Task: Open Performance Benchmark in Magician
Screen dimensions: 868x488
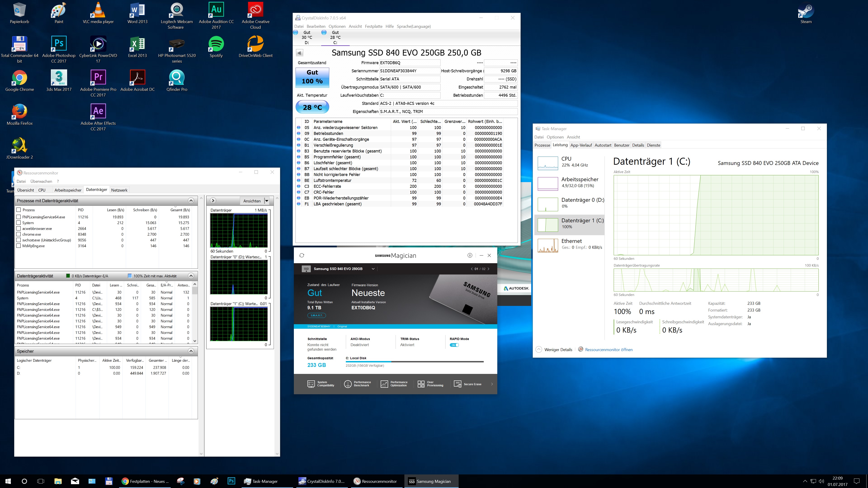Action: (x=357, y=384)
